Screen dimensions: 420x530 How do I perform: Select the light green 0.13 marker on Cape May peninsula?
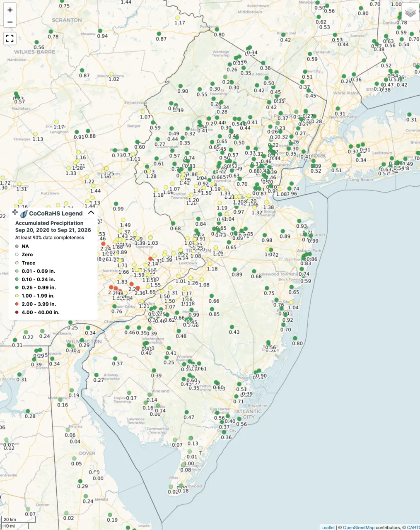point(191,438)
